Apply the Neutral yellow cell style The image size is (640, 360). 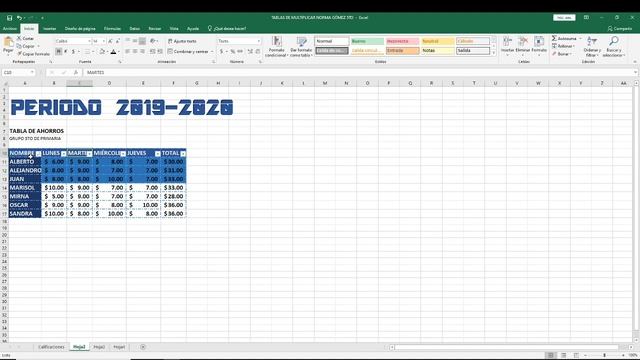pos(438,41)
